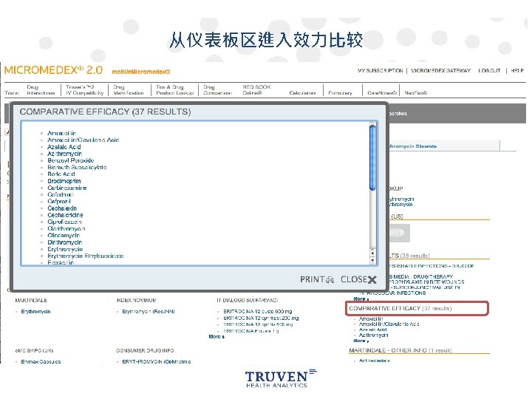This screenshot has width=532, height=399.
Task: Open Brodimoprim result
Action: 64,181
